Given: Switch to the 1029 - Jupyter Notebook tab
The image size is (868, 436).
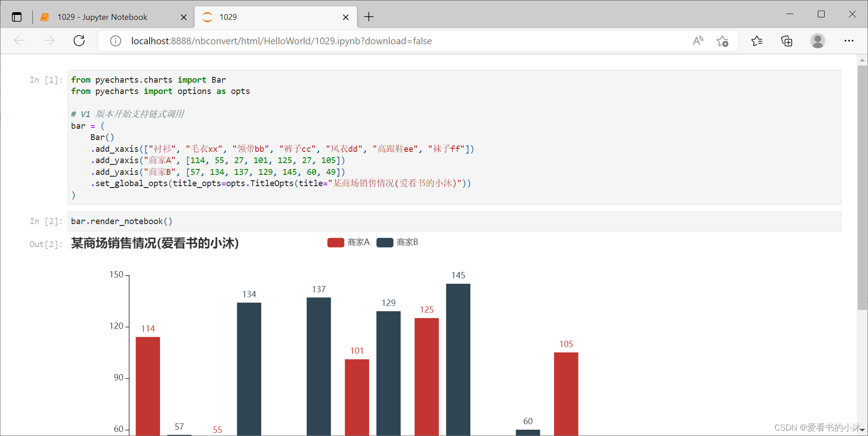Looking at the screenshot, I should click(x=114, y=17).
